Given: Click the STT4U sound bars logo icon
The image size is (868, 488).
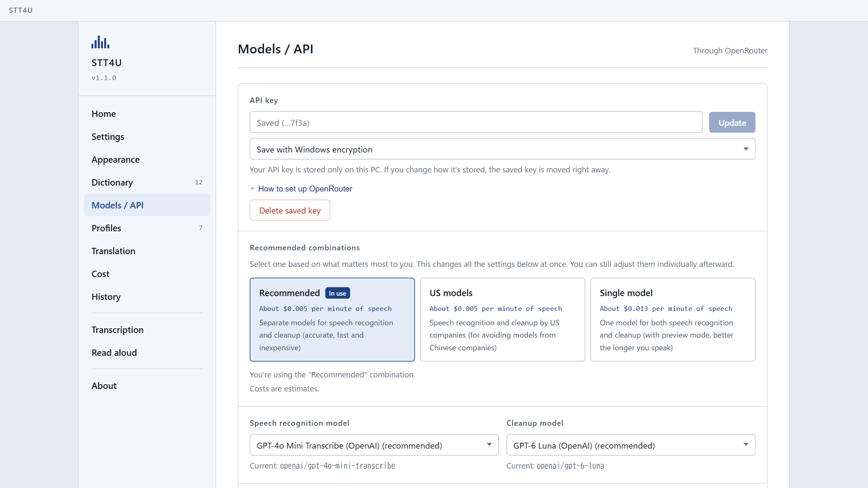Looking at the screenshot, I should (100, 42).
